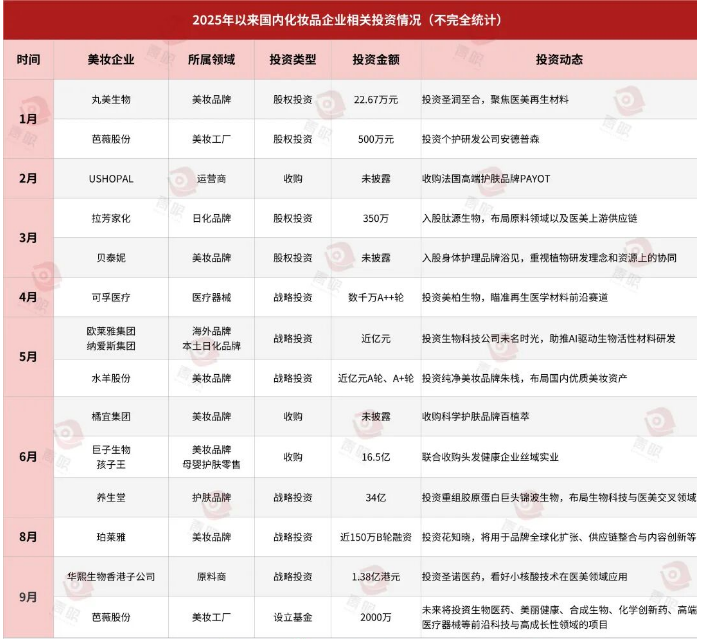The width and height of the screenshot is (702, 639).
Task: Click '芭薇股份' in the 500万元 row
Action: (111, 139)
